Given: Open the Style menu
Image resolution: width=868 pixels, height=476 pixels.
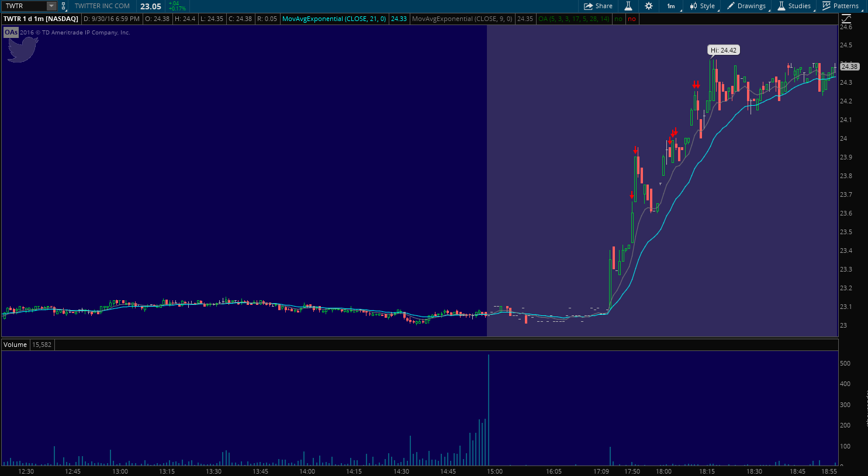Looking at the screenshot, I should (702, 6).
